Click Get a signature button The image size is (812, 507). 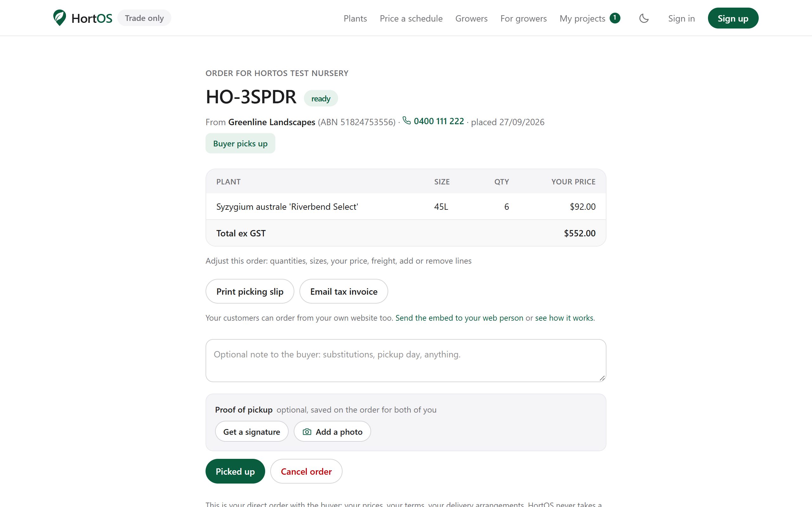(x=252, y=432)
